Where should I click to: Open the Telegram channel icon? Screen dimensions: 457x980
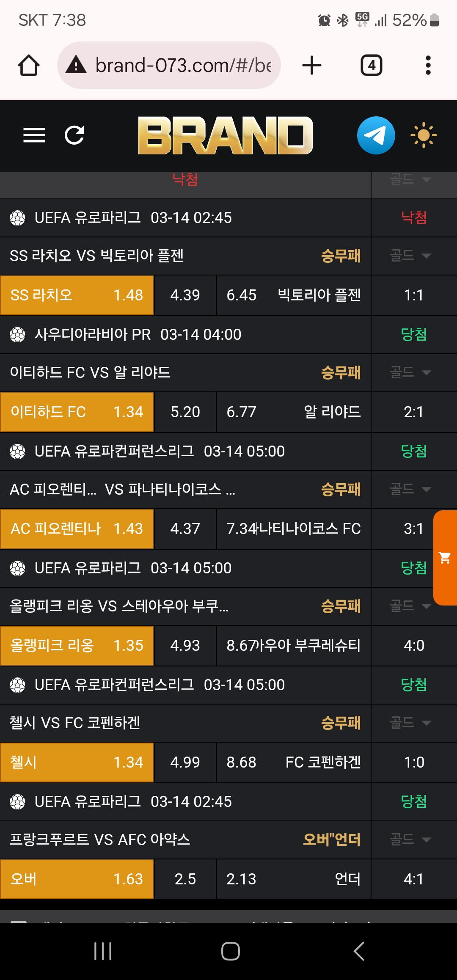coord(376,135)
